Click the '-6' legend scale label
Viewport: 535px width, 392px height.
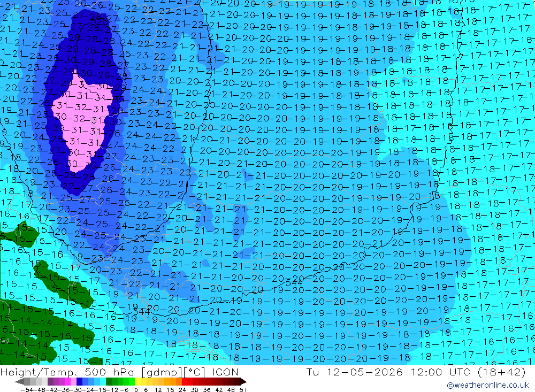click(x=124, y=390)
